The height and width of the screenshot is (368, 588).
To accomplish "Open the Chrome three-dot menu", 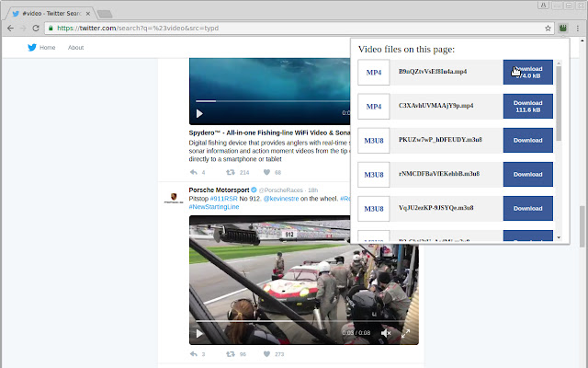I will pos(578,28).
